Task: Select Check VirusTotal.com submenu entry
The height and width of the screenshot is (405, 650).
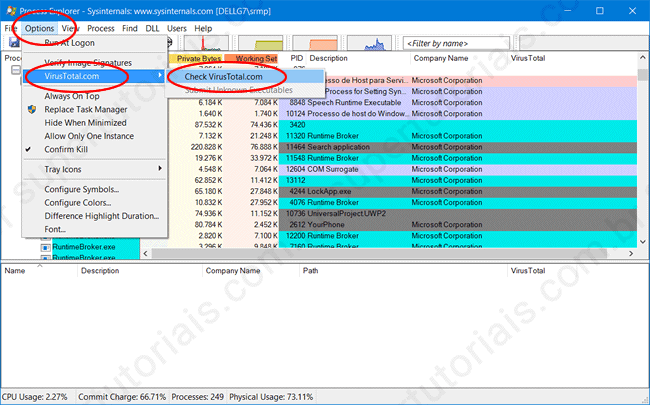Action: (224, 77)
